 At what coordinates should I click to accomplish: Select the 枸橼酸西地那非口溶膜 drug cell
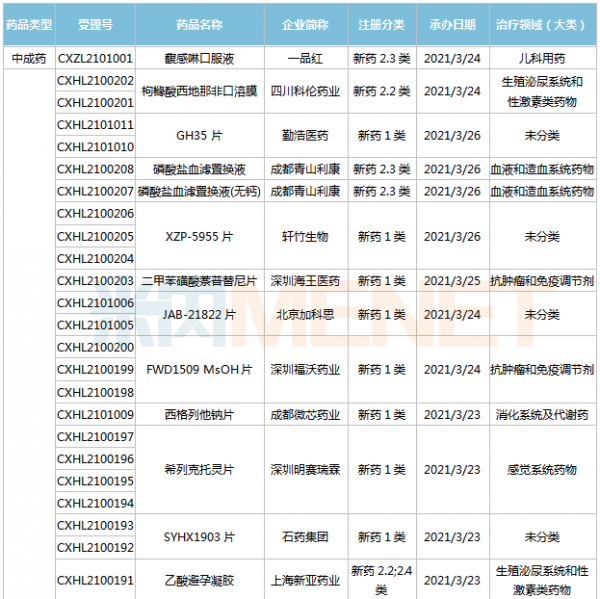coord(200,91)
